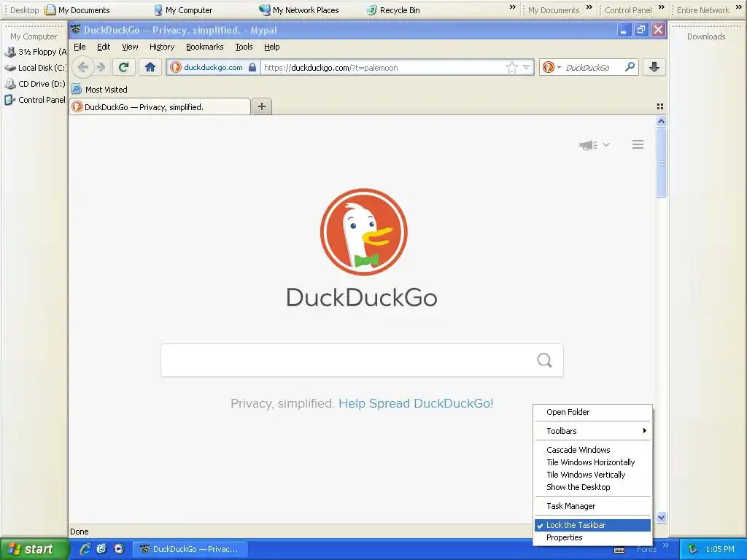Choose Open Folder in the context menu
Viewport: 747px width, 560px height.
(x=592, y=412)
